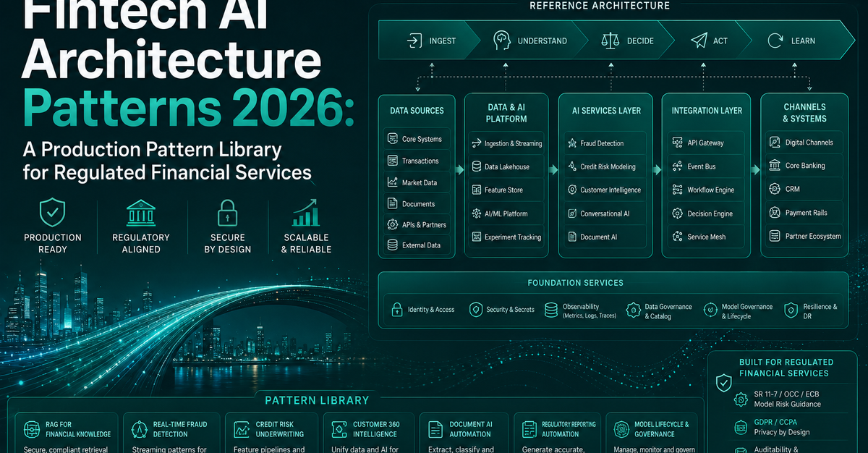Image resolution: width=868 pixels, height=453 pixels.
Task: Click the Payment Rails icon
Action: click(774, 213)
